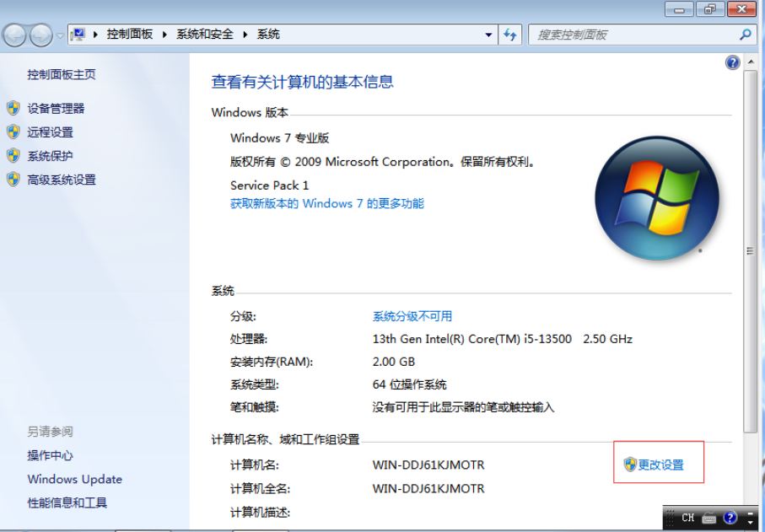Click the full computer name value beside 计算机全名:

pos(428,489)
